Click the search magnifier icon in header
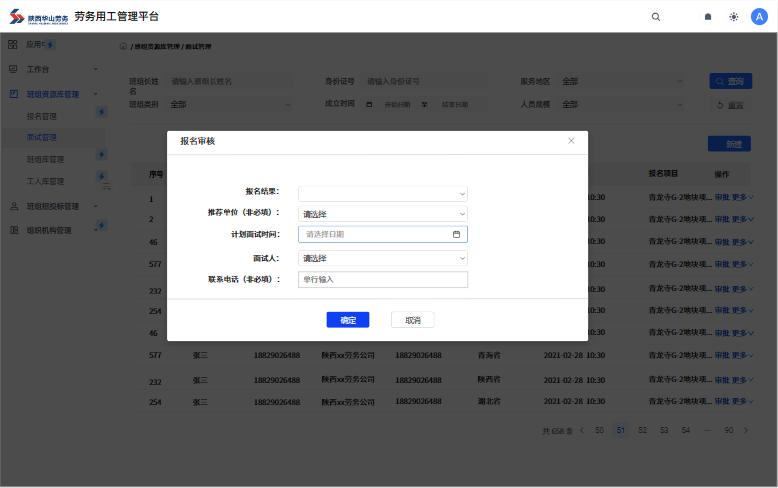Viewport: 778px width, 488px height. [x=656, y=17]
